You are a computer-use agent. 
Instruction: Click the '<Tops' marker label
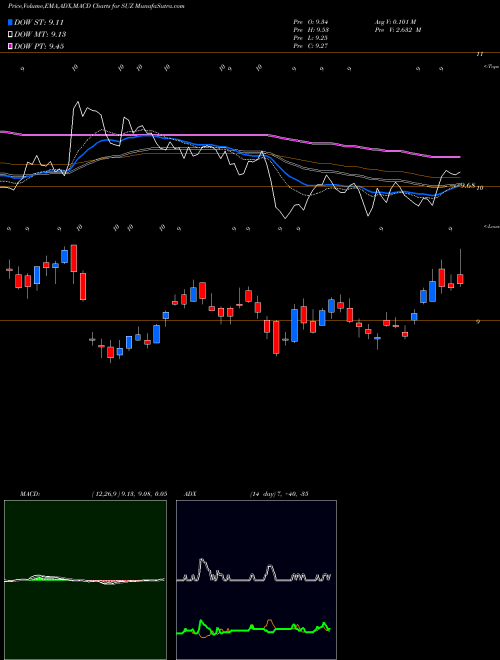(492, 67)
